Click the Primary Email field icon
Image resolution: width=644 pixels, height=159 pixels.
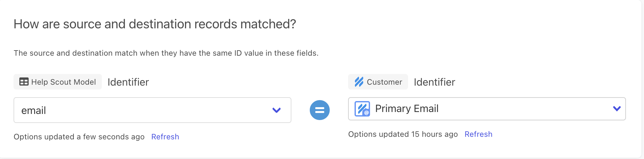click(362, 109)
